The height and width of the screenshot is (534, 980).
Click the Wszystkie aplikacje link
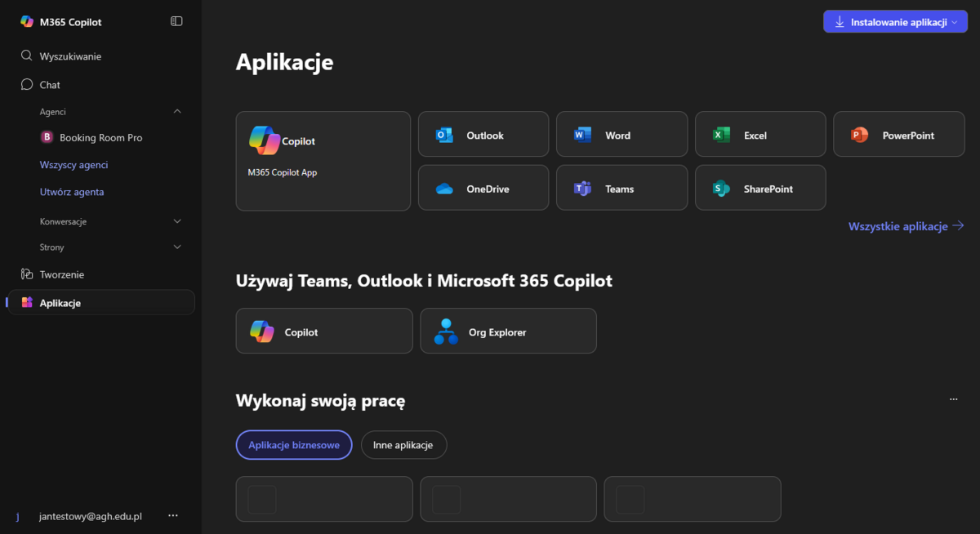pos(906,226)
